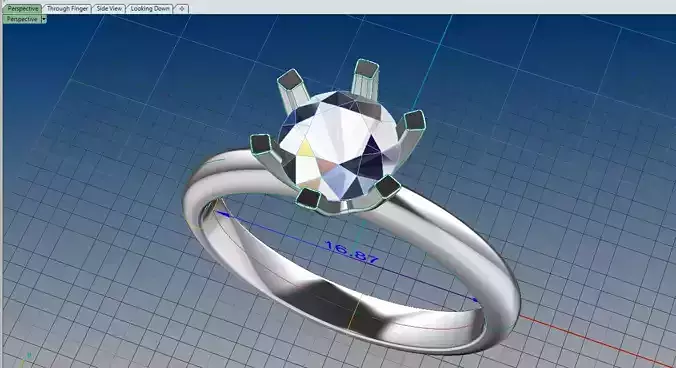Switch to the Perspective viewport tab
The height and width of the screenshot is (368, 676).
22,9
